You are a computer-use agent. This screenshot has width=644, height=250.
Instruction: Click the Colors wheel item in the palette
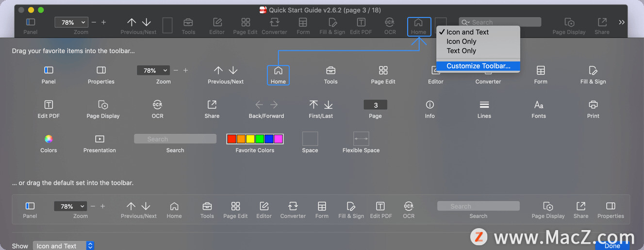(49, 139)
